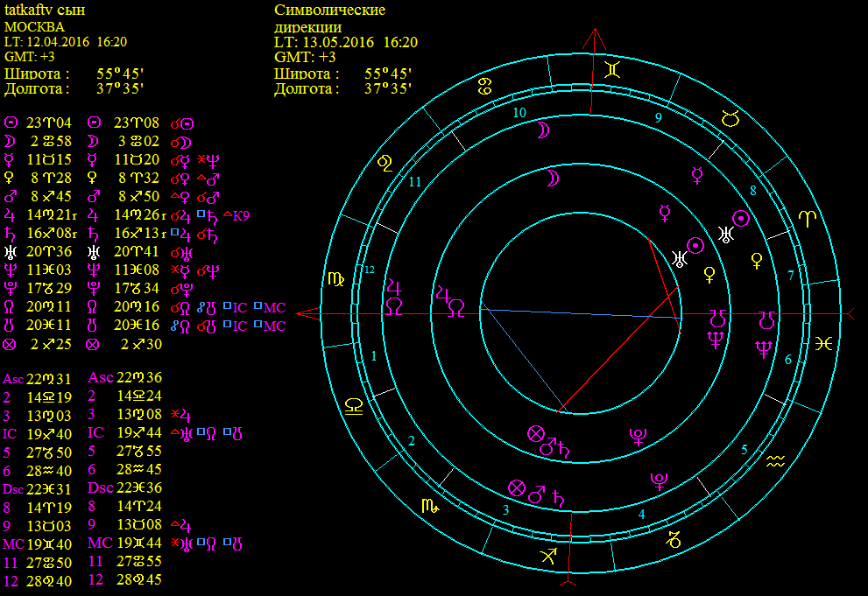Click the Aries symbol on the zodiac wheel
This screenshot has height=596, width=868.
(x=807, y=219)
